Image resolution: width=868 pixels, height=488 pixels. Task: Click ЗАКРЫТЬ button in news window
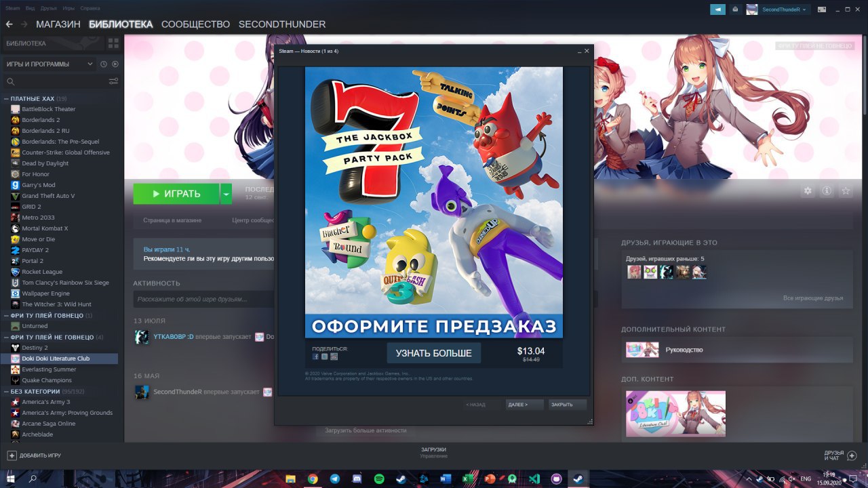click(567, 405)
